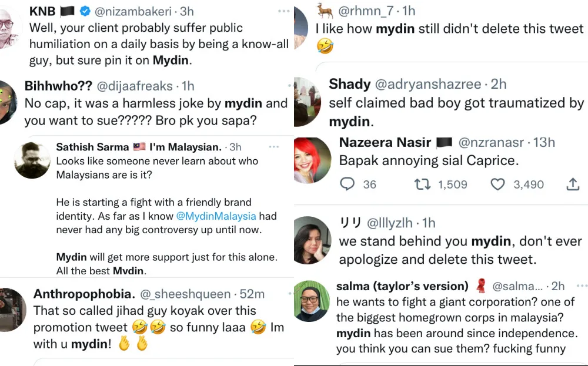The height and width of the screenshot is (366, 588).
Task: Retweet Nazeera Nasir's tweet about Caprice
Action: coord(422,184)
